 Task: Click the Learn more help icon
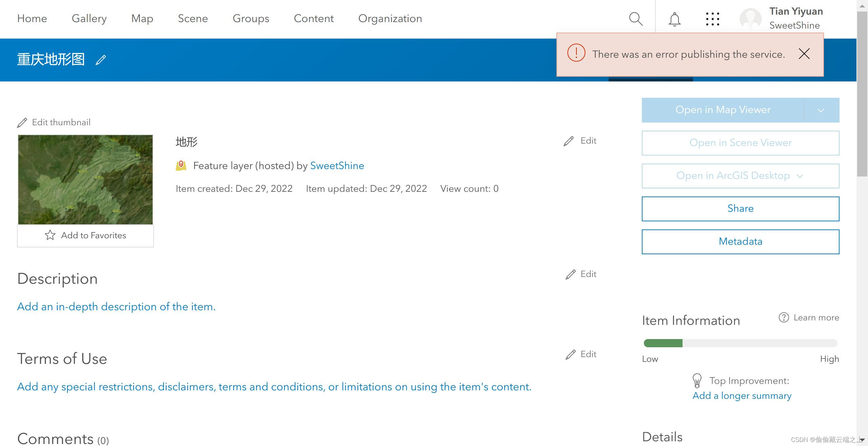point(784,318)
